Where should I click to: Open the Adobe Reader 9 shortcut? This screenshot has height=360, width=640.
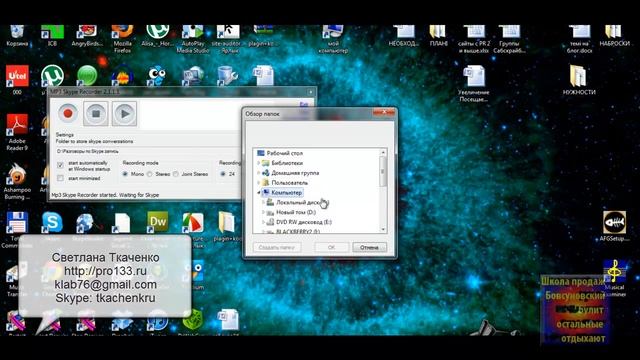17,132
